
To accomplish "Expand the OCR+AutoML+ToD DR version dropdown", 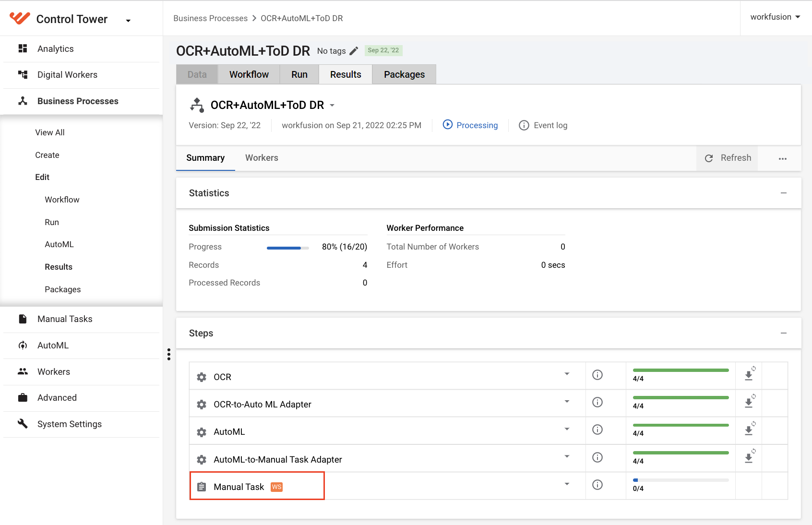I will [x=332, y=105].
